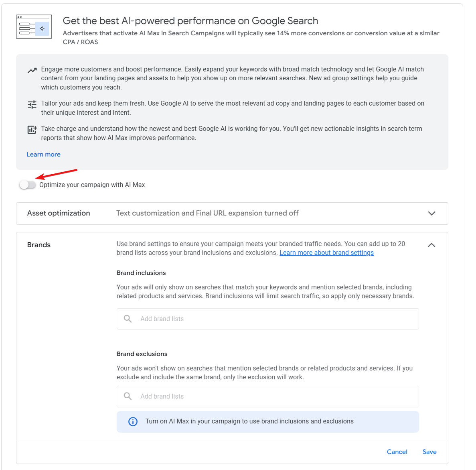Click 'Get the best AI-powered performance' headline
This screenshot has width=476, height=470.
pos(190,20)
